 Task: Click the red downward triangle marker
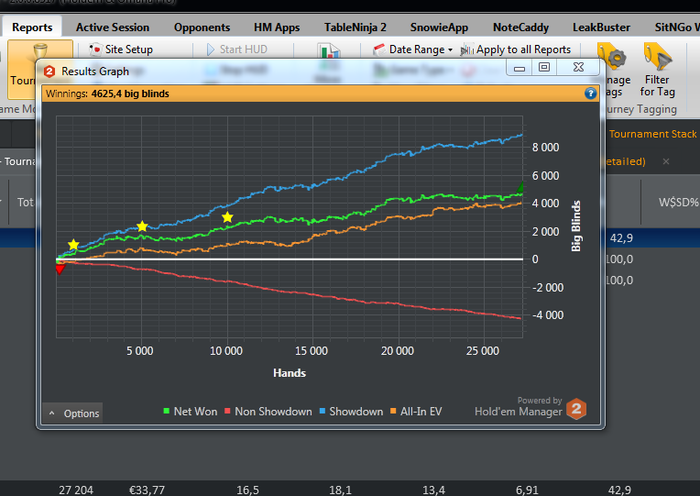pos(60,269)
